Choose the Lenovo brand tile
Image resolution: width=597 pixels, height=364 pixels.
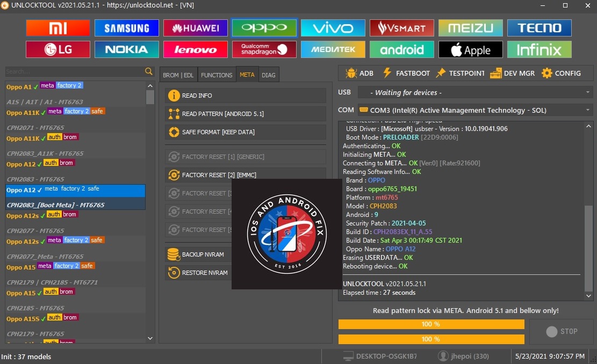(195, 49)
